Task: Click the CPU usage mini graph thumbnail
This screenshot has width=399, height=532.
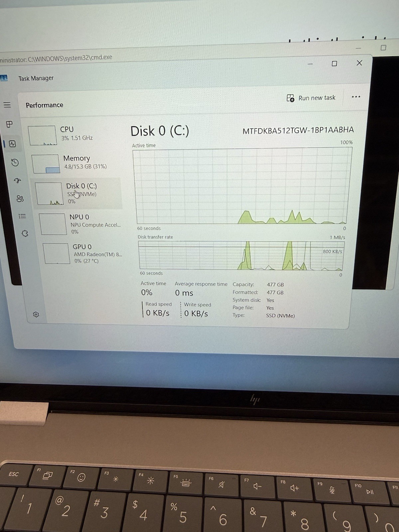Action: 42,135
